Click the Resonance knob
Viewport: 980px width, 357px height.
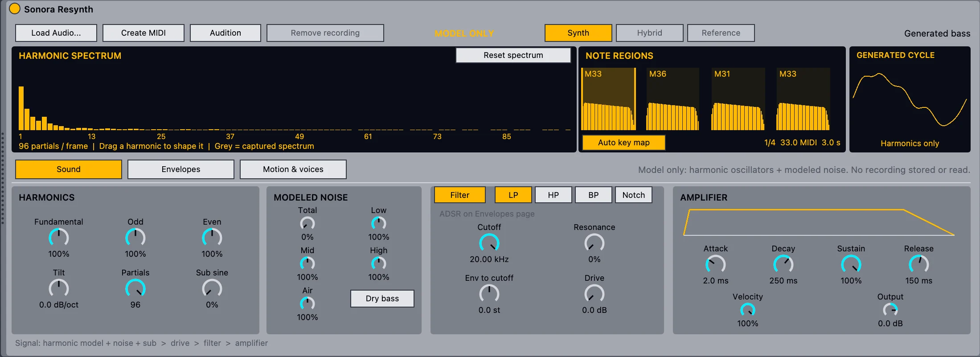[595, 243]
